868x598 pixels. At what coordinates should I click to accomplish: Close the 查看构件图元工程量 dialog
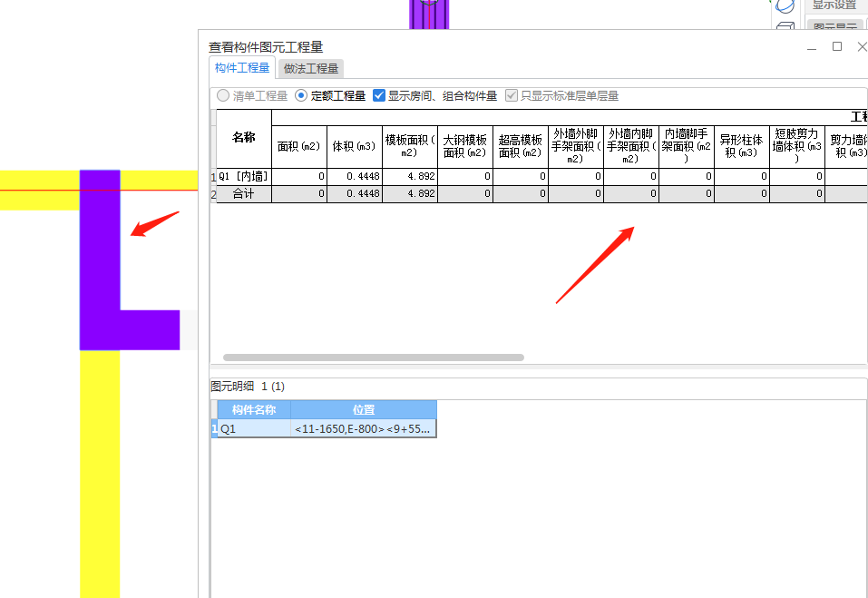[863, 46]
